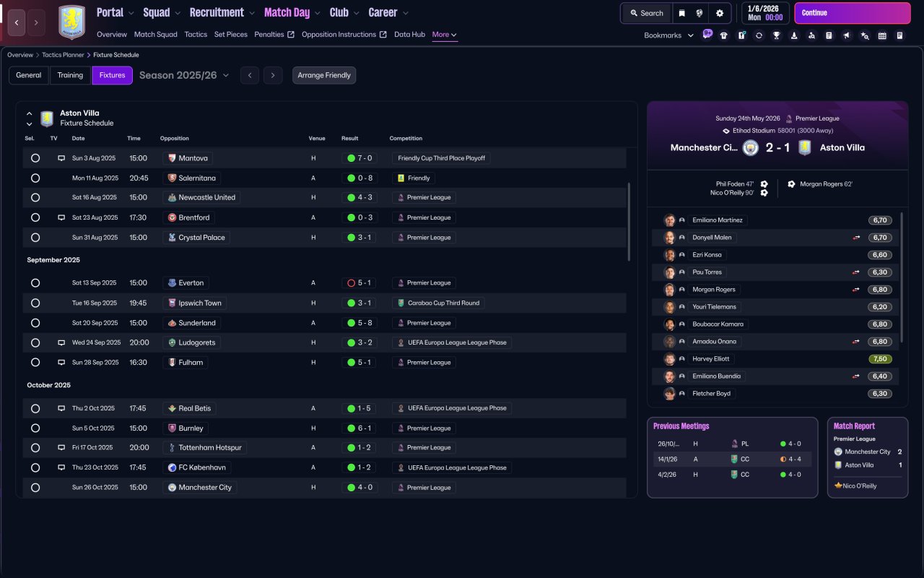Image resolution: width=924 pixels, height=578 pixels.
Task: Open the calendar icon in bookmarks bar
Action: point(882,35)
